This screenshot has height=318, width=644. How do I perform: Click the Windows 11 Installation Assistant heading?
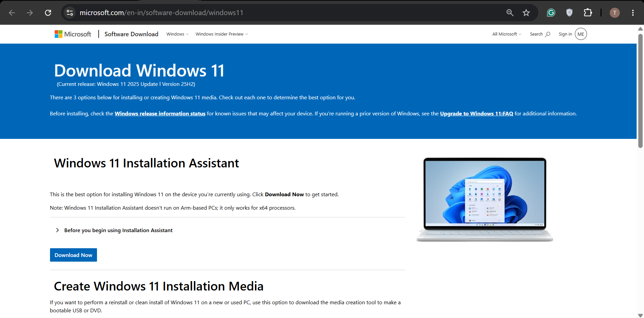coord(146,163)
